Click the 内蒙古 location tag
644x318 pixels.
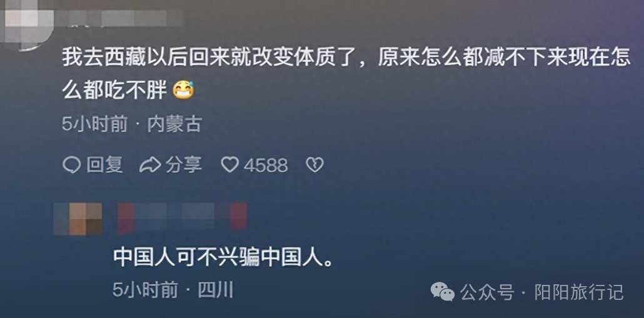click(174, 124)
